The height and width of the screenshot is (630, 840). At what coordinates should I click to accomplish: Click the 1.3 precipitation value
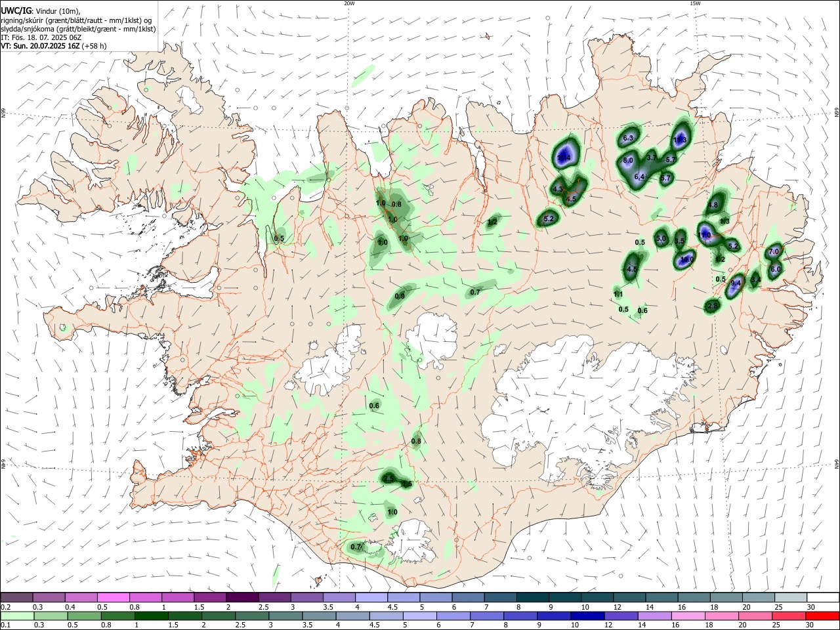click(x=724, y=222)
